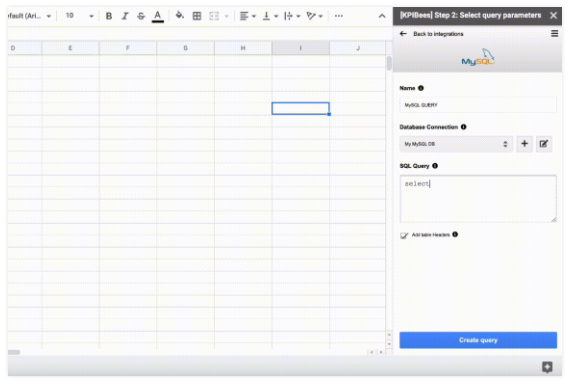Viewport: 570px width, 384px height.
Task: Open the sidebar hamburger menu
Action: point(554,33)
